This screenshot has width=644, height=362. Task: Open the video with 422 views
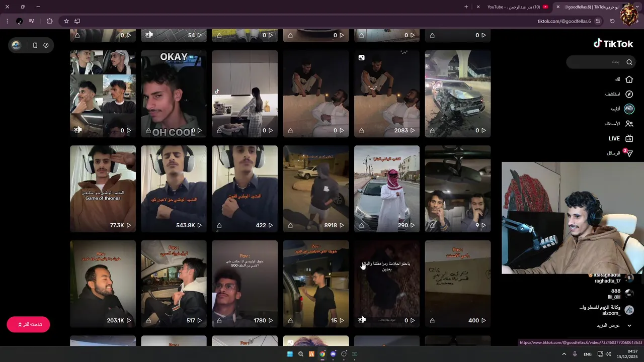pos(245,189)
